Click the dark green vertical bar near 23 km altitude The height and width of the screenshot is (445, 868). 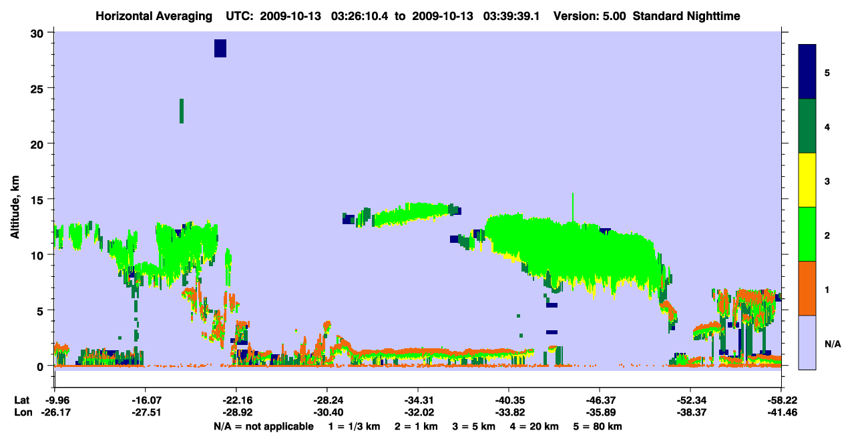182,111
